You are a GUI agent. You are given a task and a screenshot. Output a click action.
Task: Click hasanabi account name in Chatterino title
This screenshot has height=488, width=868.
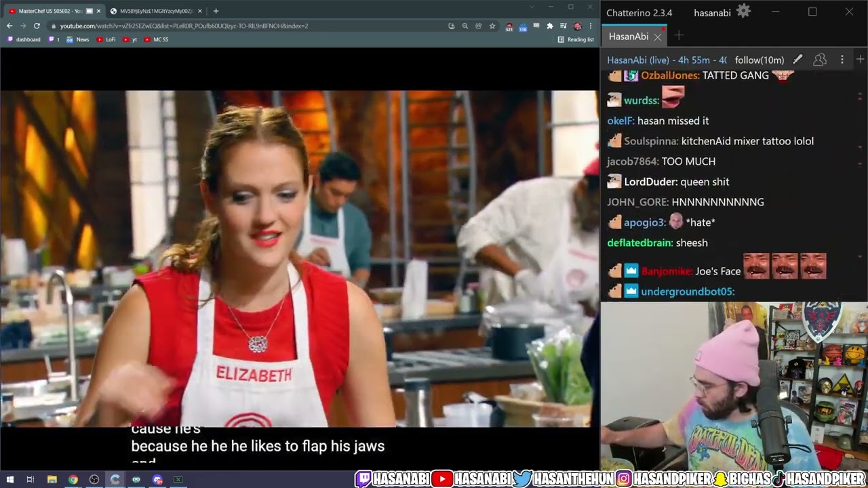tap(712, 12)
